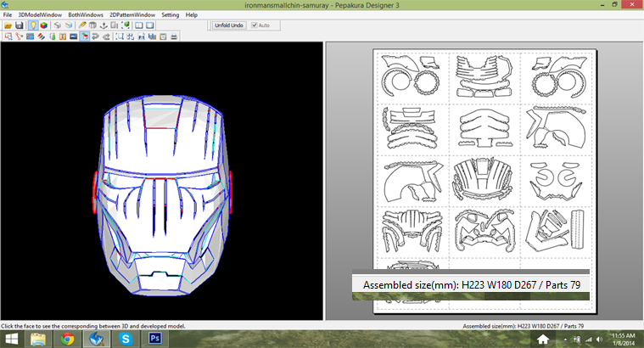Open File Explorer from the taskbar
644x348 pixels.
[38, 339]
